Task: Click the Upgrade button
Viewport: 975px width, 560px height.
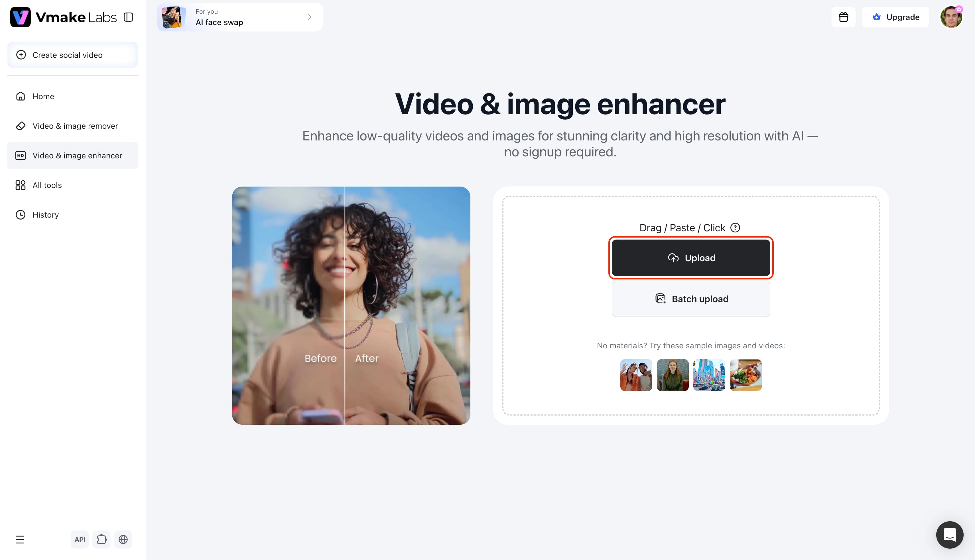Action: click(895, 17)
